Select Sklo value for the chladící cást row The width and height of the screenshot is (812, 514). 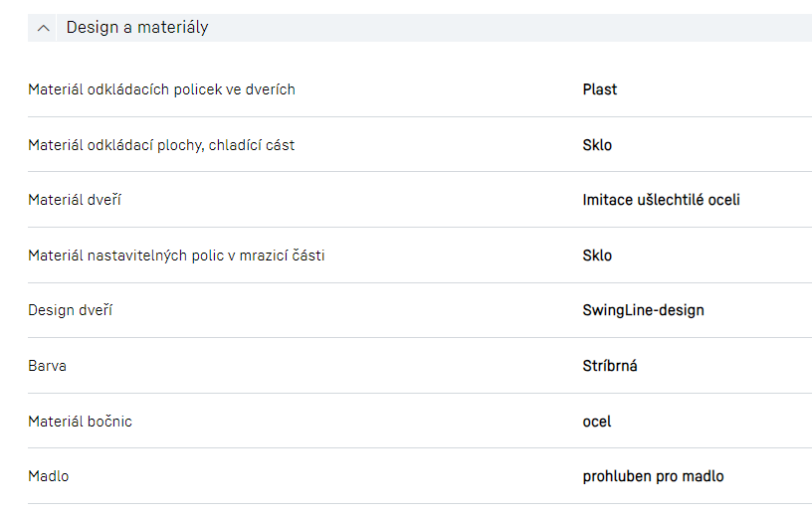597,145
